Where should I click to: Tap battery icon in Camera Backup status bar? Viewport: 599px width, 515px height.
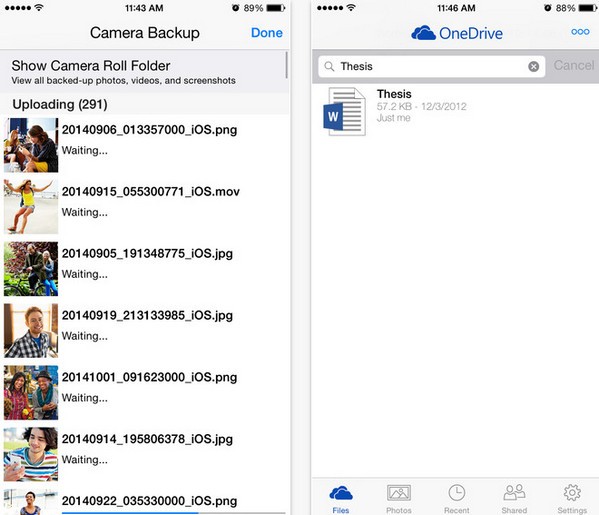(x=275, y=8)
